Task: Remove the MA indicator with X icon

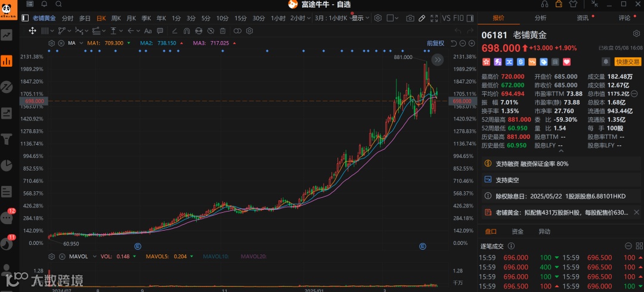Action: (61, 43)
